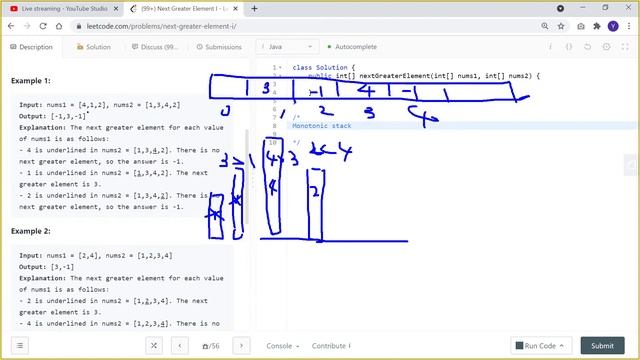Click the Run Code button

[x=540, y=346]
